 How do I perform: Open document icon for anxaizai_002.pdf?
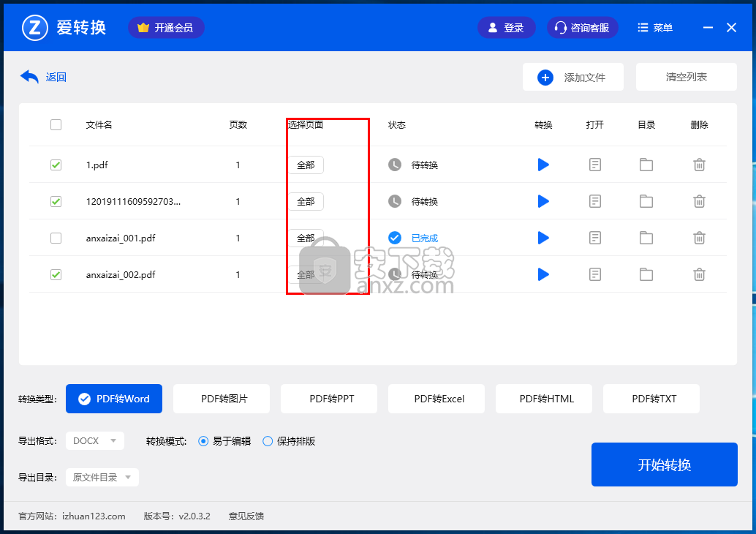pos(595,274)
